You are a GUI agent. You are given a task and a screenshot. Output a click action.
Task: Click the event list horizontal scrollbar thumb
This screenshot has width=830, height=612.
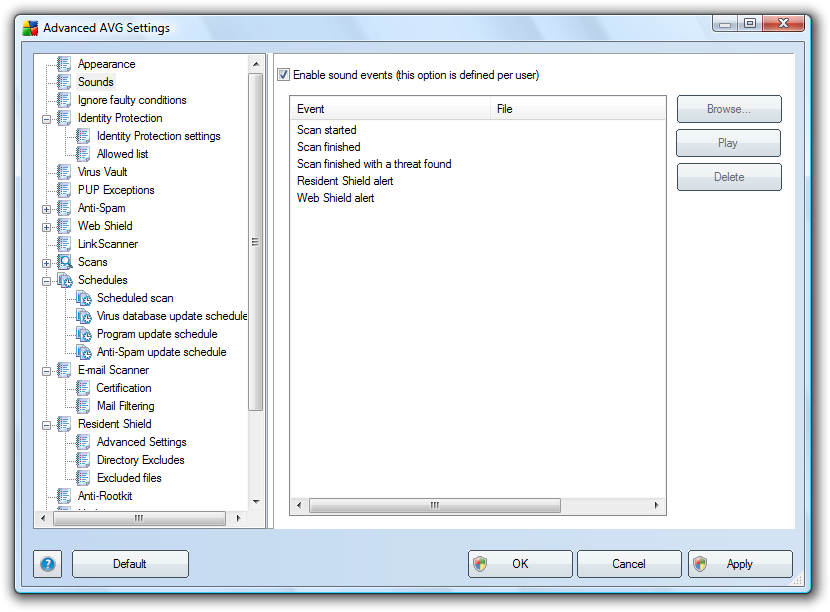[435, 506]
